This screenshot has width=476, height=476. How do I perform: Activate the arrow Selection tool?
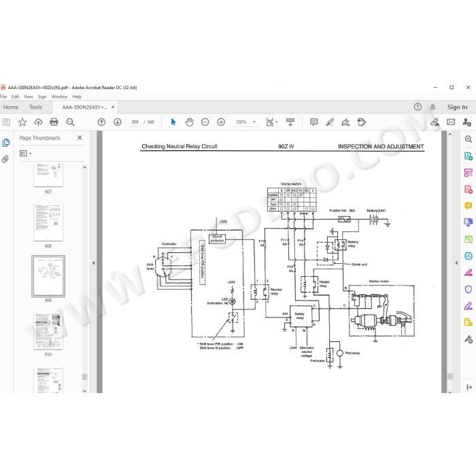pos(173,122)
